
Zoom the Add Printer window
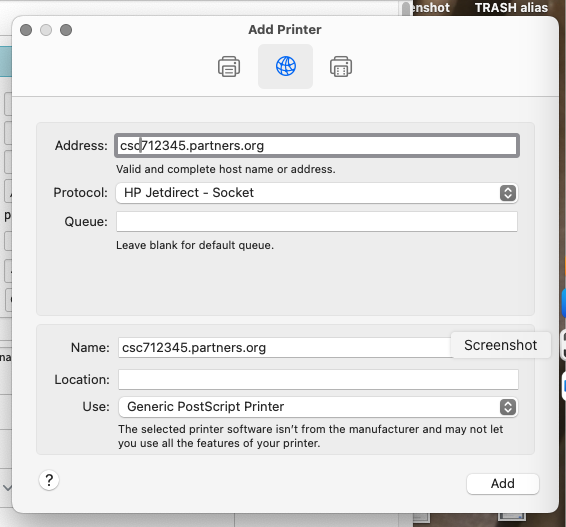click(x=66, y=30)
